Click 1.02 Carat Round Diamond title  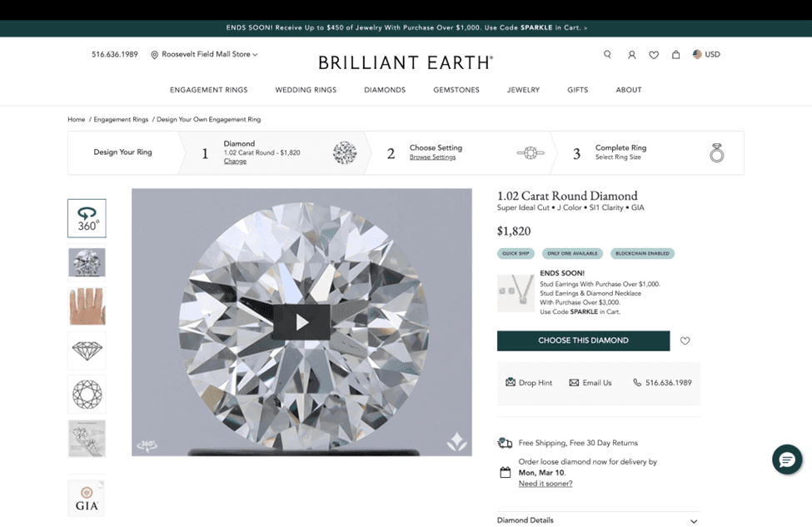point(567,196)
